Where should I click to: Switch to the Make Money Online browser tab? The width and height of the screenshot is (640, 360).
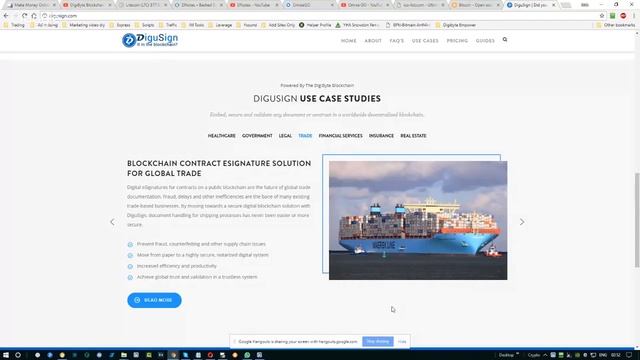(x=31, y=5)
